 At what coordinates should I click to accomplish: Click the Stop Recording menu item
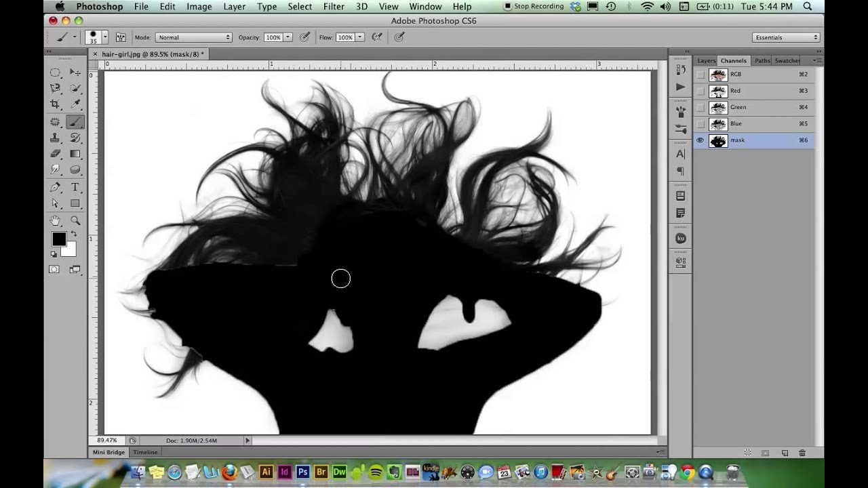(x=534, y=6)
